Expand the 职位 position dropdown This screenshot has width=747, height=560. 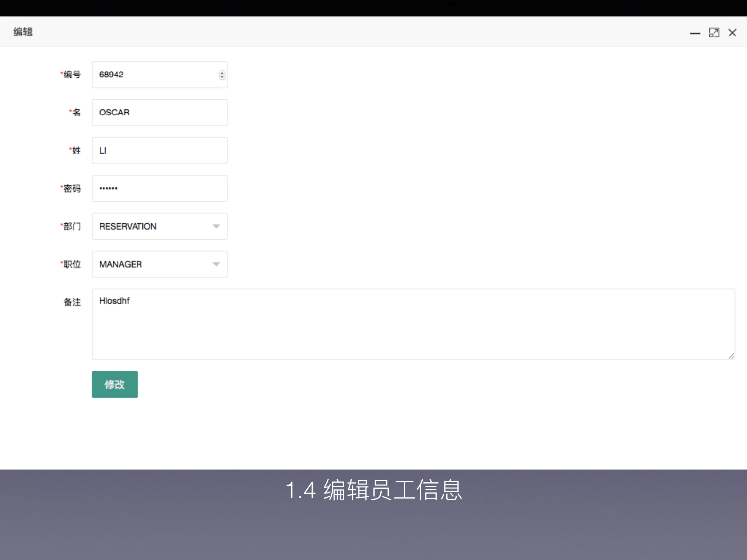[216, 264]
